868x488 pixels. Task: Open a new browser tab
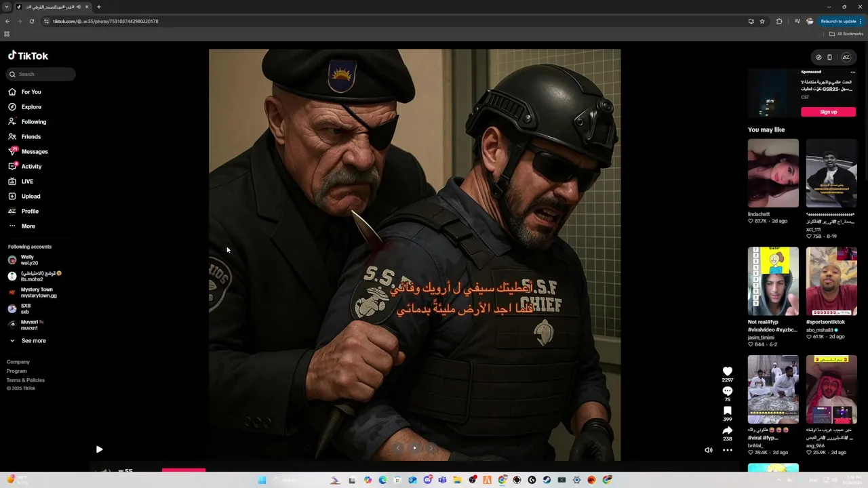pyautogui.click(x=98, y=7)
